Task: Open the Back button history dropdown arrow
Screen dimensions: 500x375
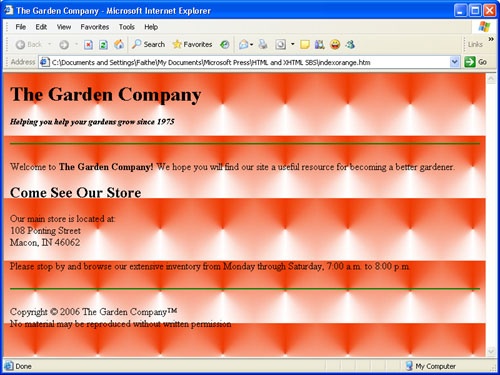Action: pos(50,44)
